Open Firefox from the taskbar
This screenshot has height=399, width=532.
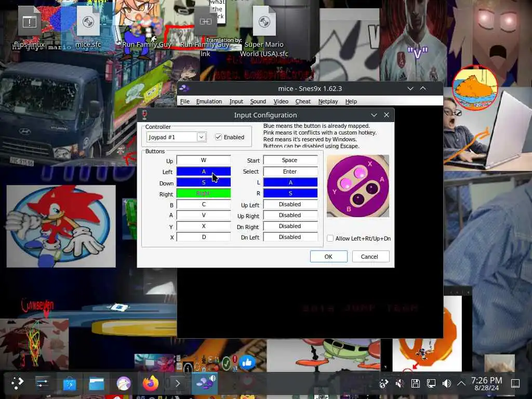pyautogui.click(x=151, y=383)
